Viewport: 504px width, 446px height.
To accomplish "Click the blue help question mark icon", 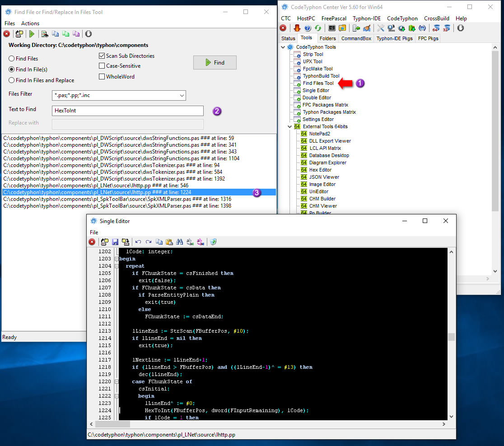I will [x=308, y=28].
